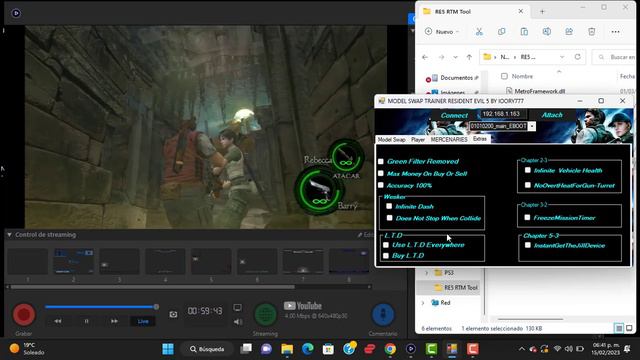Switch to the Extras tab
Image resolution: width=640 pixels, height=360 pixels.
point(480,139)
